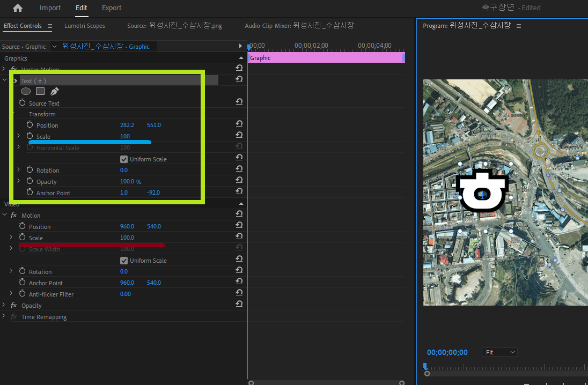Viewport: 588px width, 385px height.
Task: Expand the Time Remapping effect
Action: pyautogui.click(x=4, y=316)
